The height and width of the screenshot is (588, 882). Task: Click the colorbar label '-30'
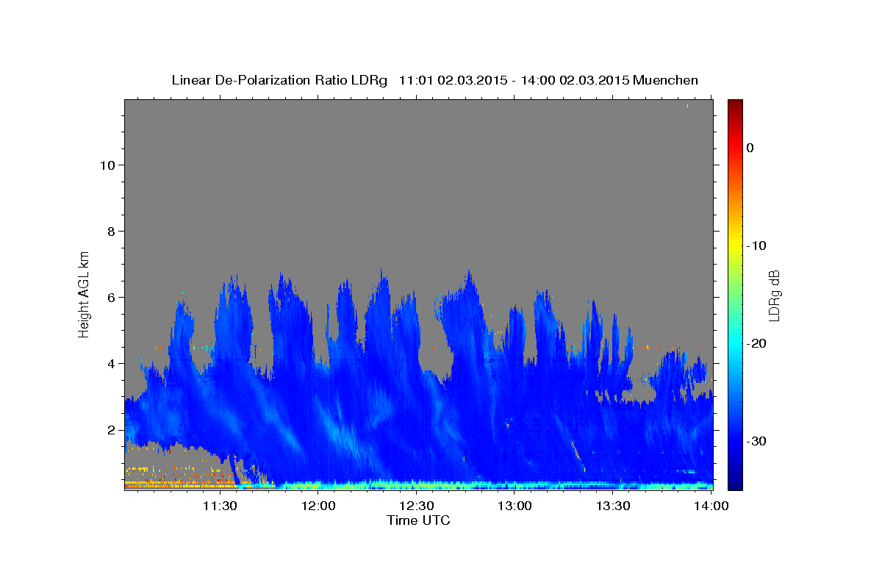[x=756, y=441]
